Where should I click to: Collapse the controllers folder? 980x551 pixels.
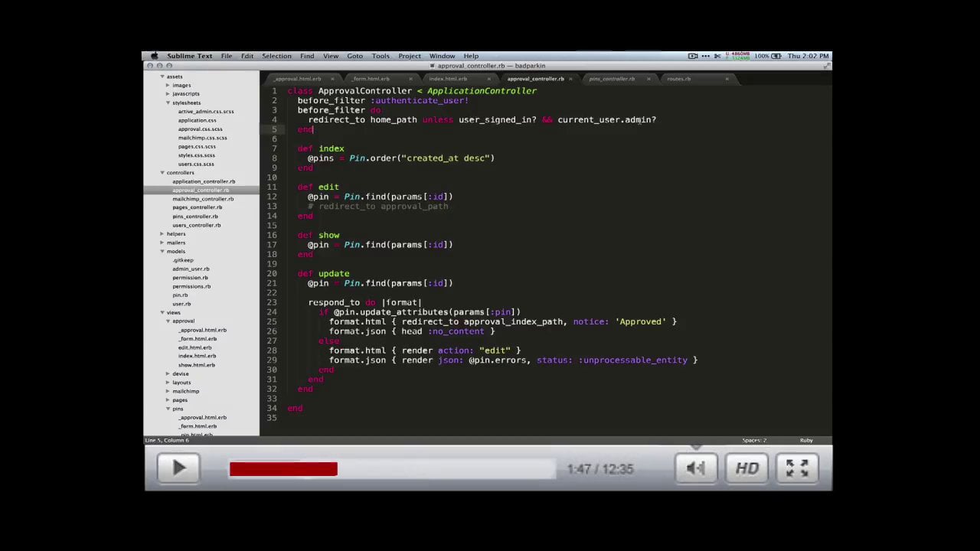[x=162, y=172]
